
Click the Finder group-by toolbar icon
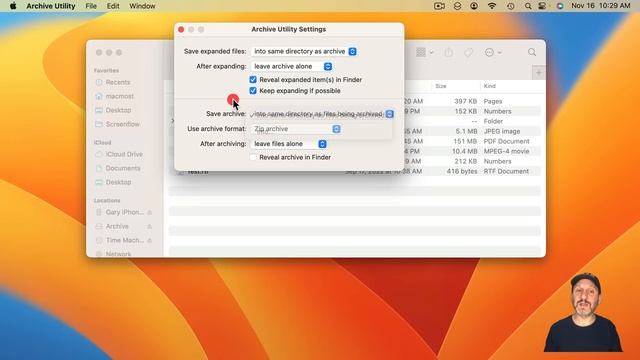tap(424, 52)
